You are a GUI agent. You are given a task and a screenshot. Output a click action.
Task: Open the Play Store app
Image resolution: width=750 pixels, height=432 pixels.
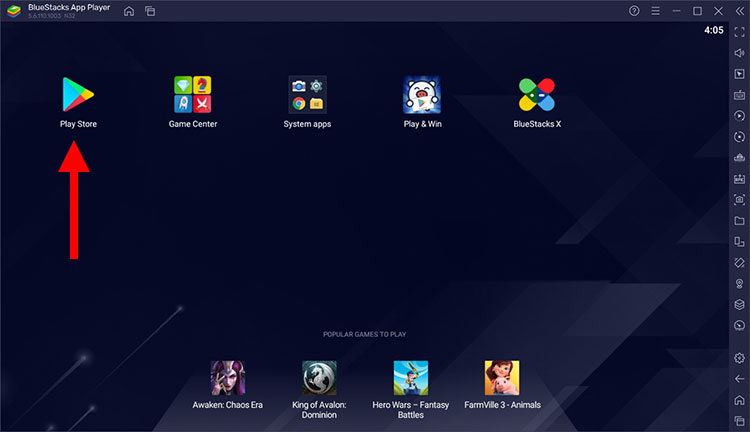(78, 94)
